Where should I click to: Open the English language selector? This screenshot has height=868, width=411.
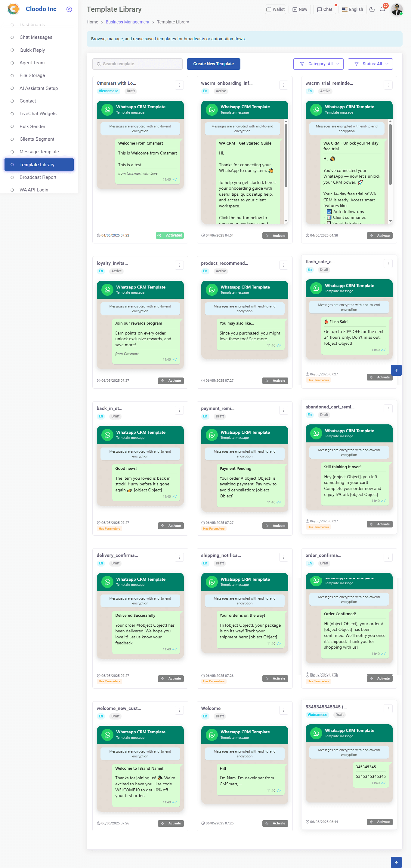(353, 9)
